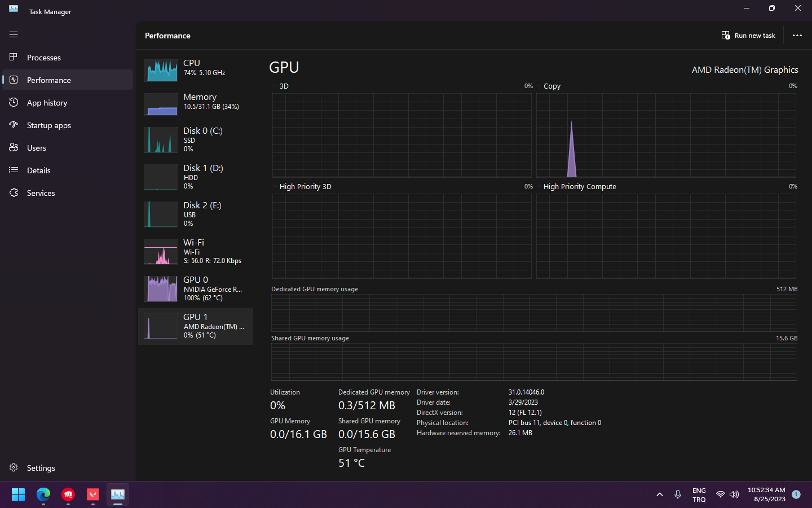
Task: Show hidden system tray icons
Action: (660, 494)
